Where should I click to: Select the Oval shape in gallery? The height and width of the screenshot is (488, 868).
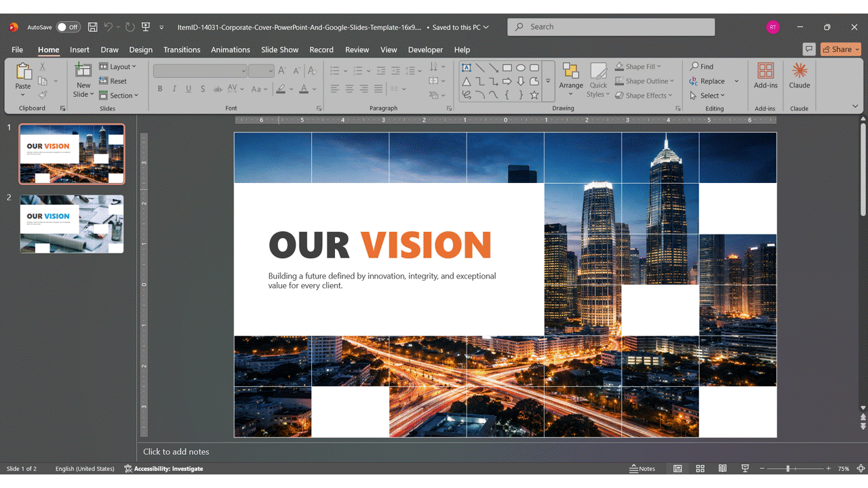[x=521, y=68]
